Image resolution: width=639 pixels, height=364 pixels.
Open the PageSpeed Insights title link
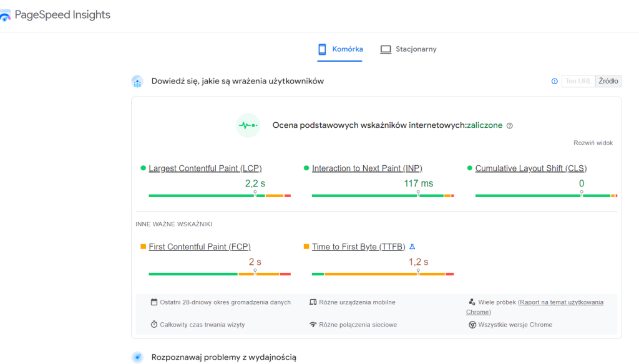pos(62,15)
